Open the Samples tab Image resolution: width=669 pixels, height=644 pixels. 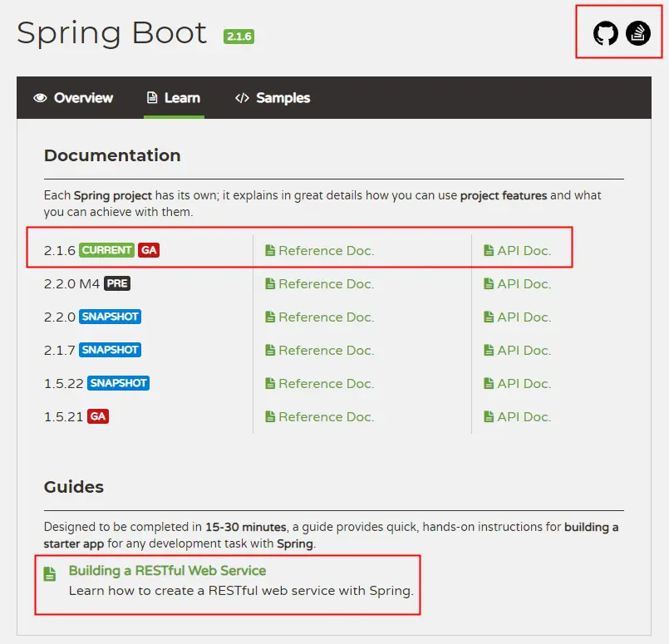click(x=273, y=98)
